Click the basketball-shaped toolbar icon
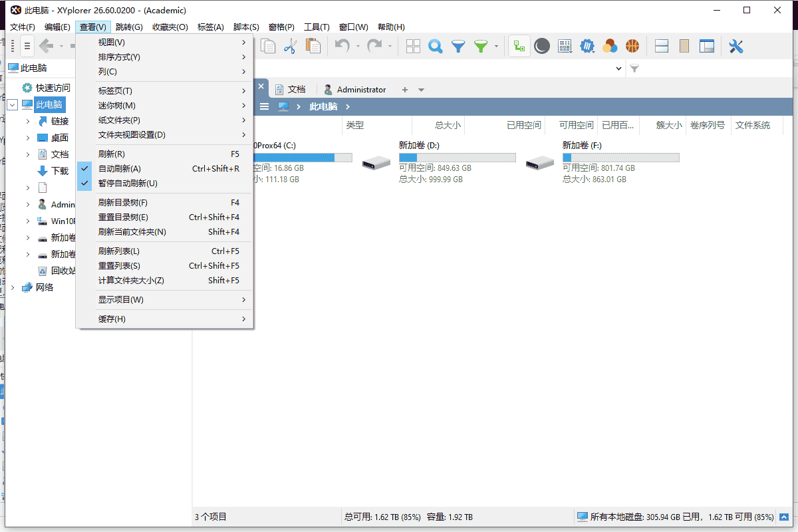 pyautogui.click(x=632, y=46)
